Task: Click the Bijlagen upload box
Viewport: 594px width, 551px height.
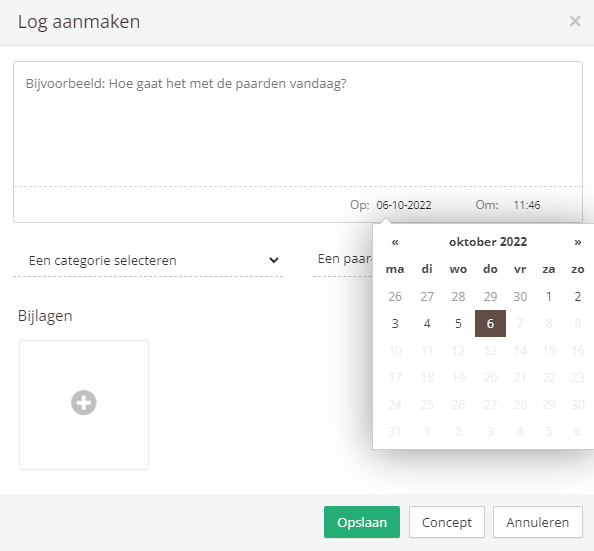Action: tap(84, 405)
